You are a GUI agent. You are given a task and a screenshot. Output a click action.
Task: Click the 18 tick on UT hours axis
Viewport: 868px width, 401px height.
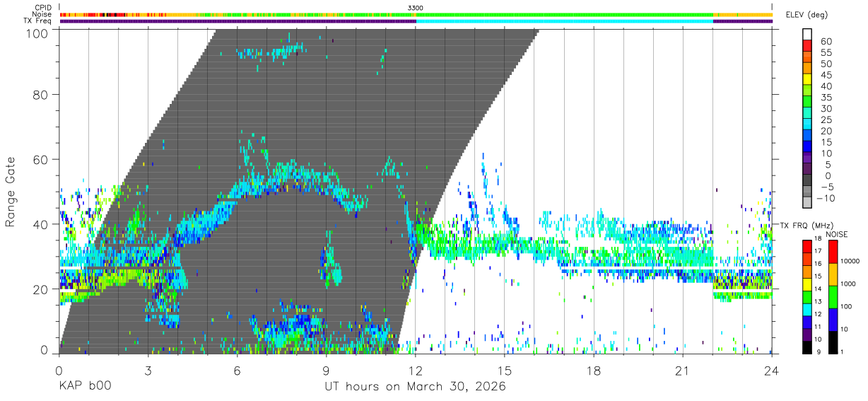594,371
